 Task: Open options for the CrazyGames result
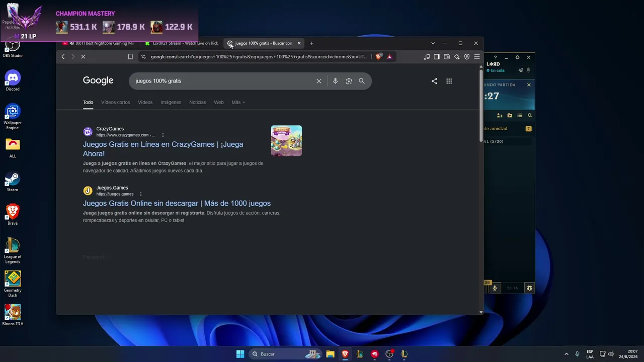(x=163, y=135)
